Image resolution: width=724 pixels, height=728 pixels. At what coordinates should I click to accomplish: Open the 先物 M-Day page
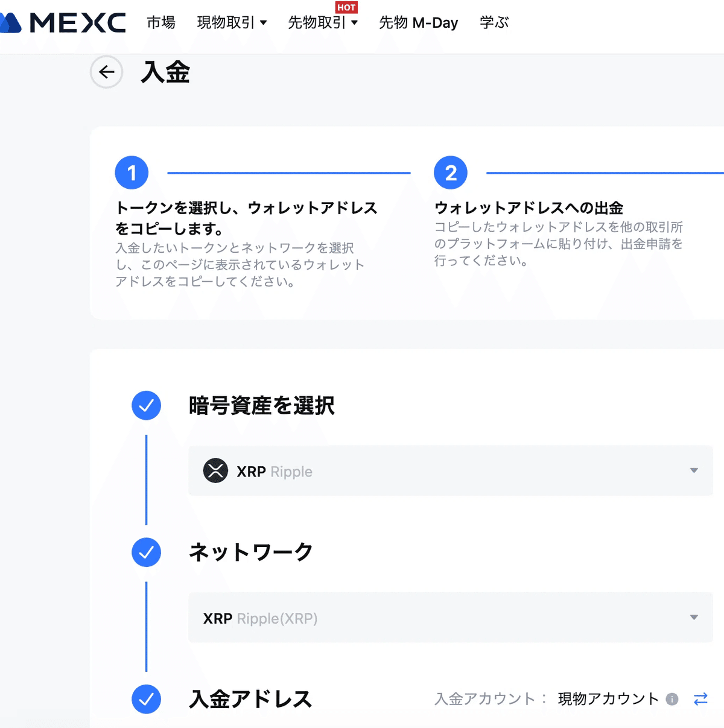pyautogui.click(x=418, y=23)
